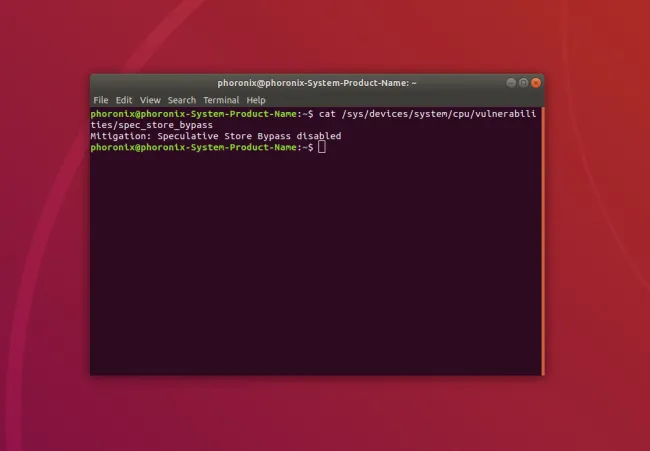Click the 'cat' command in first line
This screenshot has width=650, height=451.
click(x=327, y=114)
